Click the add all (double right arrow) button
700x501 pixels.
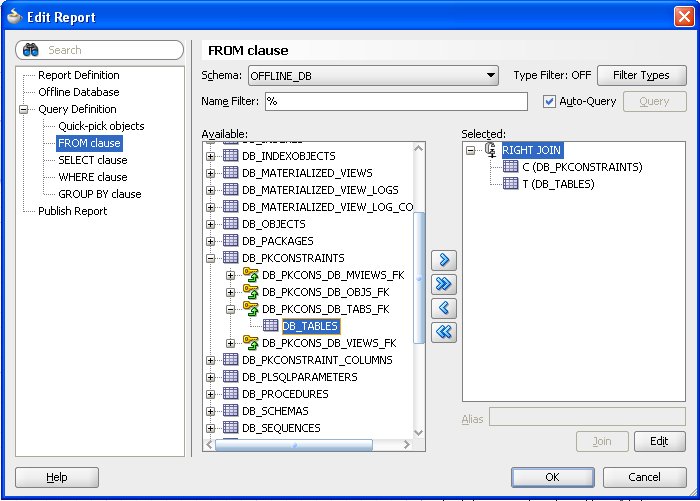coord(444,284)
